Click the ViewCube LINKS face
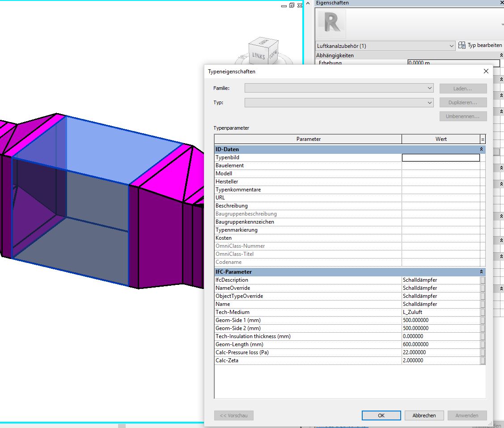Viewport: 504px width, 428px height. (258, 55)
